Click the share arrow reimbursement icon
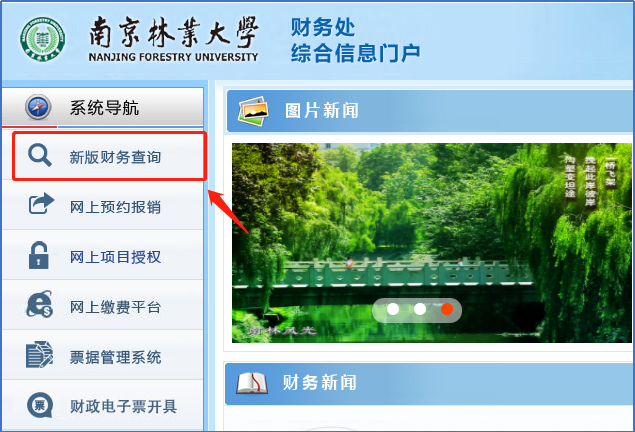The image size is (635, 432). (x=41, y=203)
